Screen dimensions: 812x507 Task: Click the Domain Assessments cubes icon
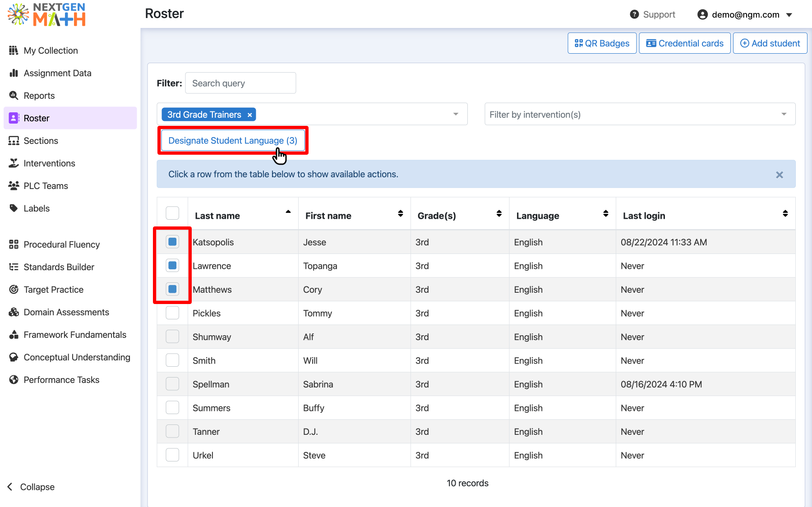14,312
